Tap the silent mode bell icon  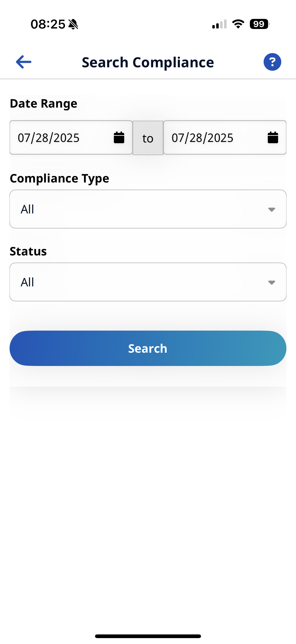pos(73,24)
